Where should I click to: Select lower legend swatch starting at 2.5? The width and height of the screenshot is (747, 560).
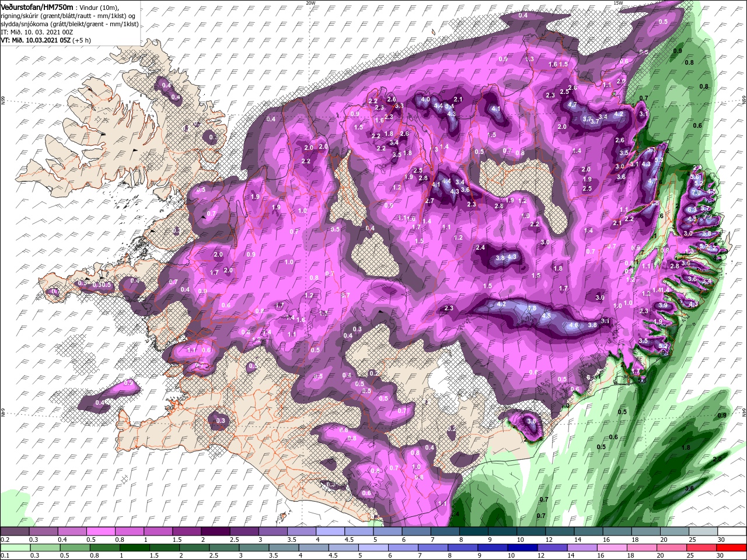[224, 548]
